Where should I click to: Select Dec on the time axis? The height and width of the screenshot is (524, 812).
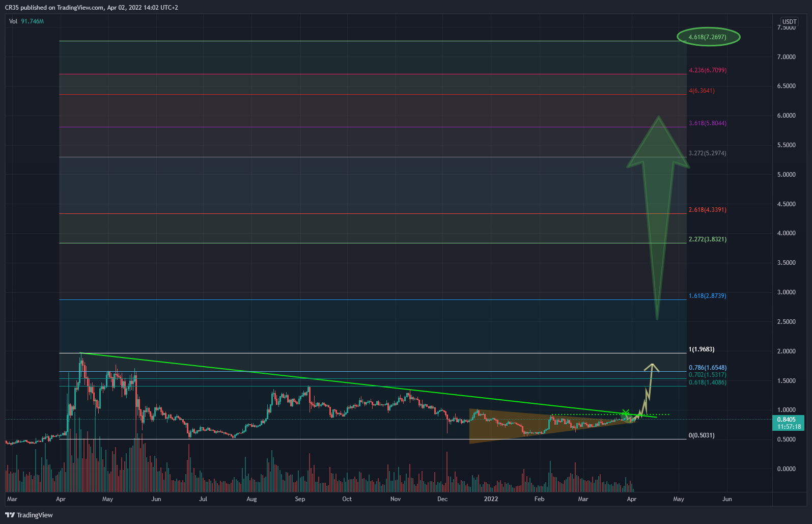pyautogui.click(x=442, y=499)
